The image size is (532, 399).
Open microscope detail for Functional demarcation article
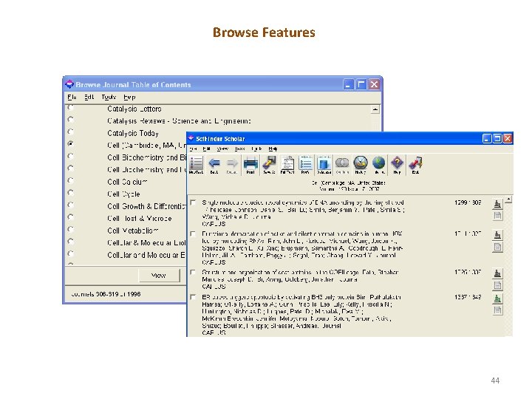click(x=497, y=235)
